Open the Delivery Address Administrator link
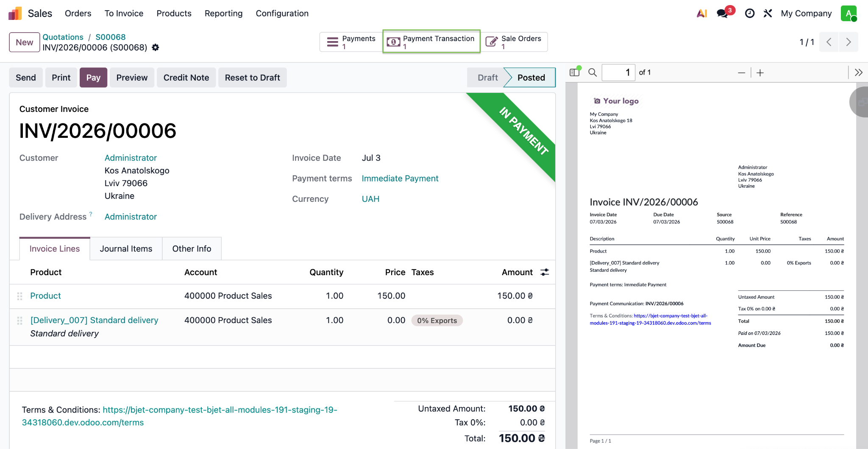 coord(131,217)
